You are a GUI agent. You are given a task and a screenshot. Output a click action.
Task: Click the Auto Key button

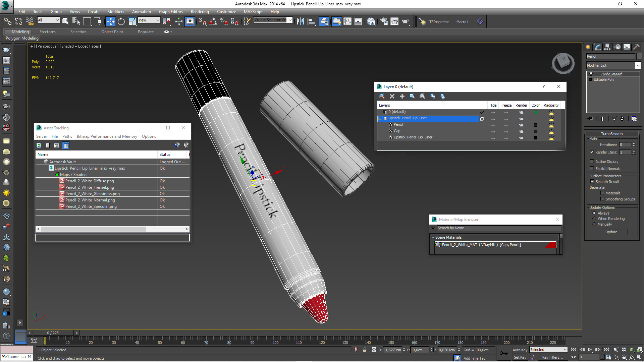(x=520, y=350)
